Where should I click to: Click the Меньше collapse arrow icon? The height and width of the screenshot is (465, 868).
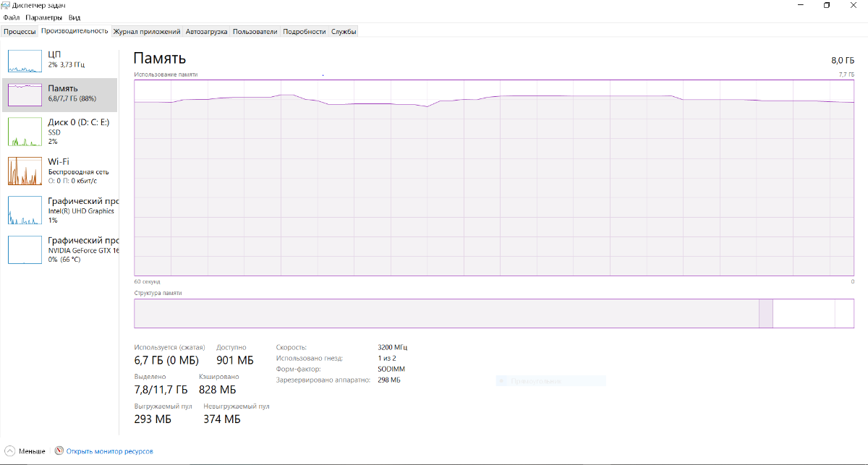tap(9, 451)
